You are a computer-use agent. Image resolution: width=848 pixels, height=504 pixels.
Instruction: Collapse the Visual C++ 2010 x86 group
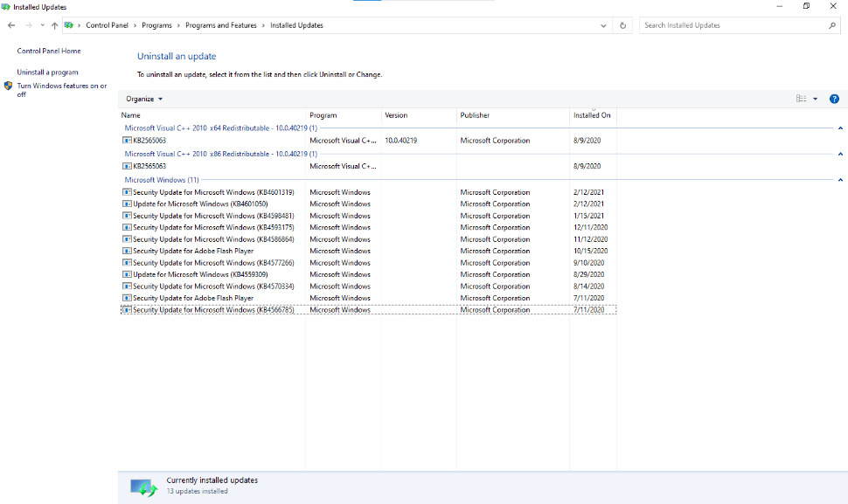[840, 154]
